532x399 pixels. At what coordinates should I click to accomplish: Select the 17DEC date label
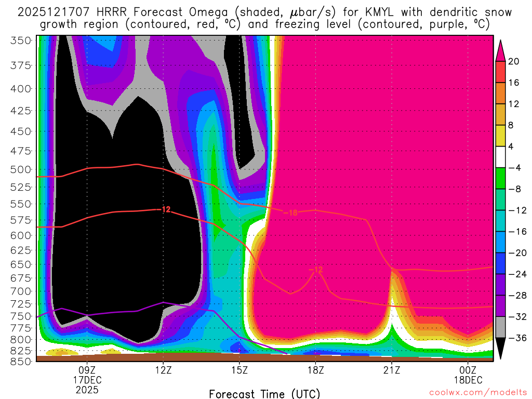click(x=87, y=380)
